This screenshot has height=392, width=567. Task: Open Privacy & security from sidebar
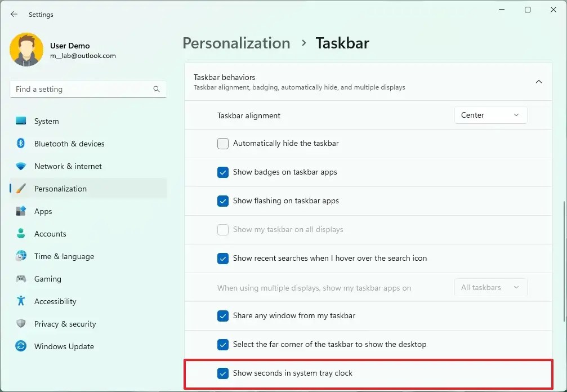point(21,324)
